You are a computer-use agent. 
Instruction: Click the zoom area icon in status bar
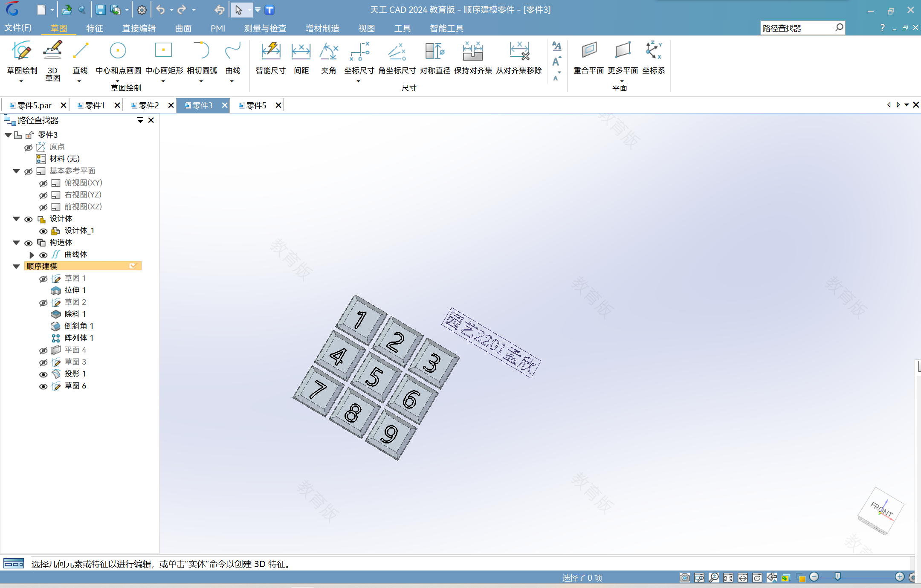pyautogui.click(x=699, y=577)
